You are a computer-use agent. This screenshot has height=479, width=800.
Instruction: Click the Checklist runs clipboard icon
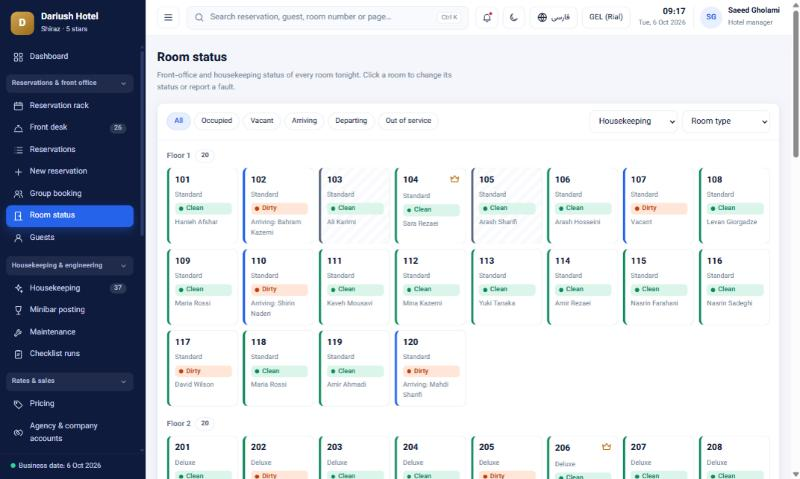18,354
